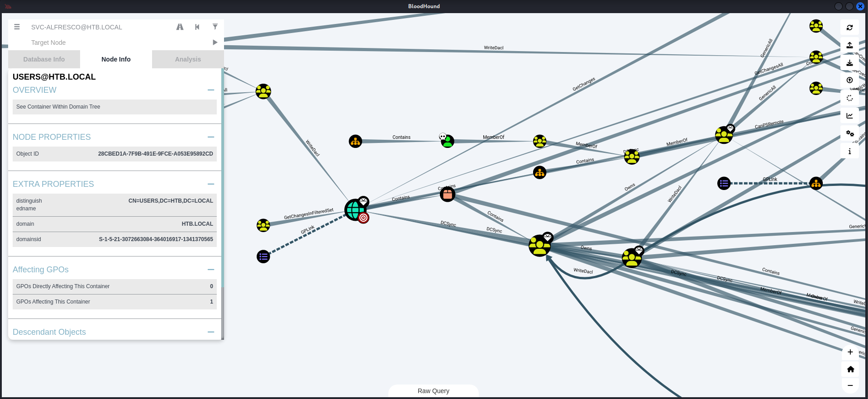Zoom in with the plus button
The height and width of the screenshot is (399, 868).
pyautogui.click(x=850, y=352)
